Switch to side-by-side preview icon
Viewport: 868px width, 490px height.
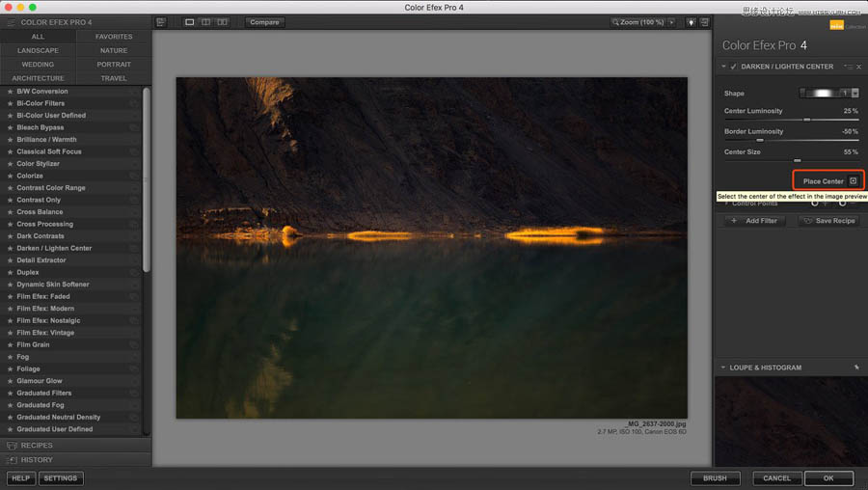pos(223,22)
